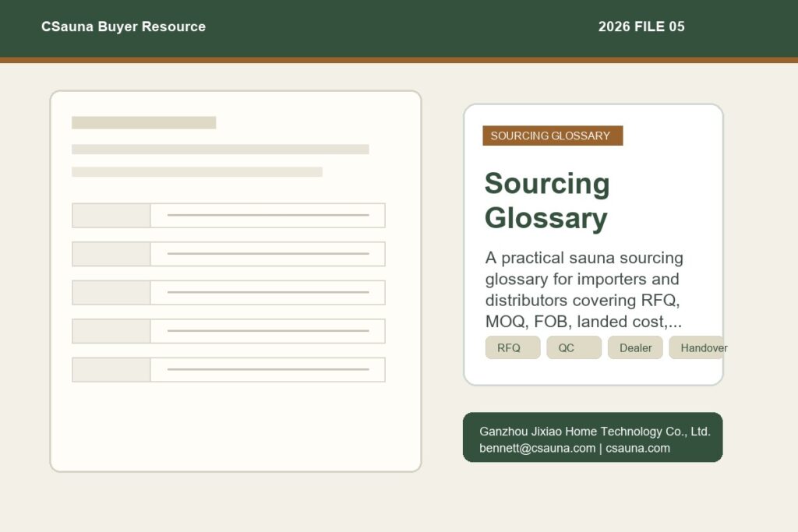Click the SOURCING GLOSSARY badge
Image resolution: width=798 pixels, height=532 pixels.
553,136
